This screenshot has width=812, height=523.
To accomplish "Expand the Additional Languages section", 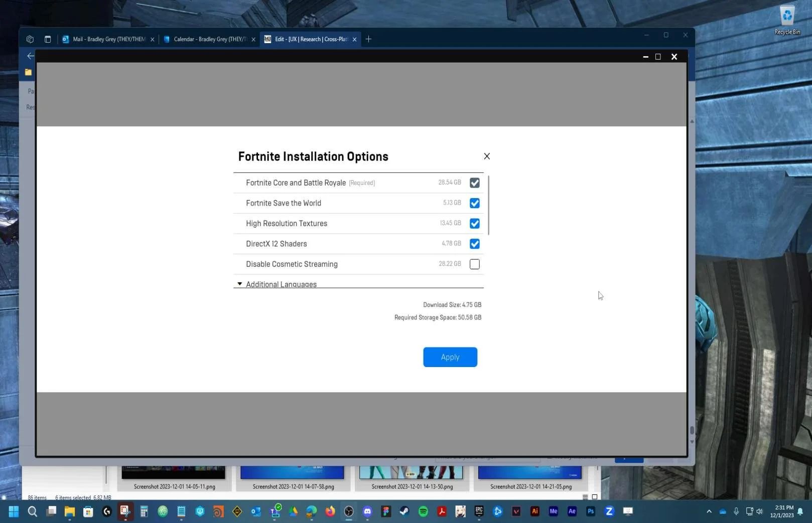I will click(240, 284).
